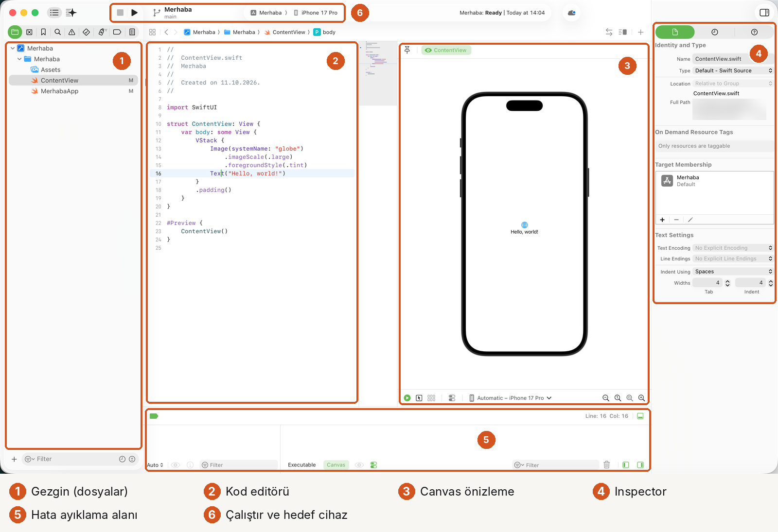Screen dimensions: 778x532
Task: Open the Report navigator tab
Action: 132,32
